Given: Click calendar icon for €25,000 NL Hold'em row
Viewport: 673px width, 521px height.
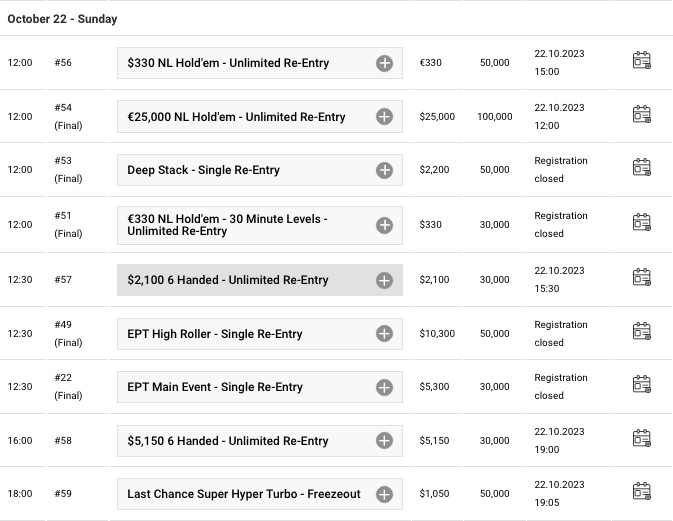Looking at the screenshot, I should pos(642,114).
